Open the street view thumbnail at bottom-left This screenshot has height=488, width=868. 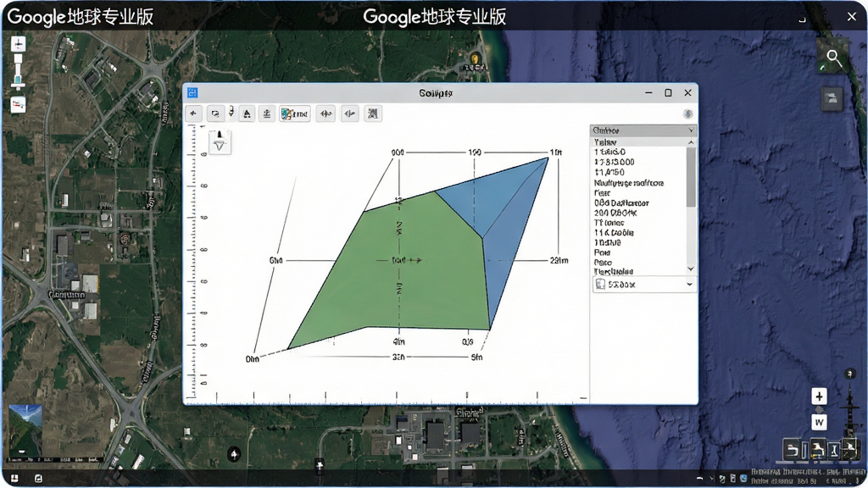[x=25, y=430]
